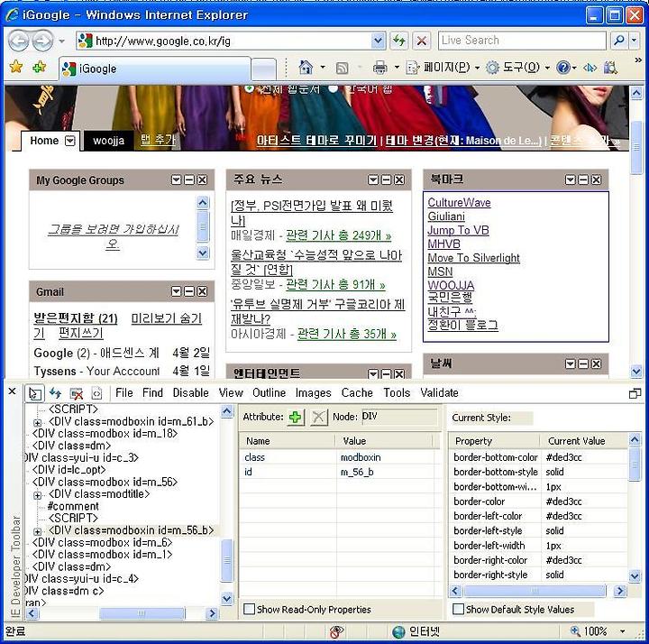Click the Stop loading red X icon
649x644 pixels.
422,41
